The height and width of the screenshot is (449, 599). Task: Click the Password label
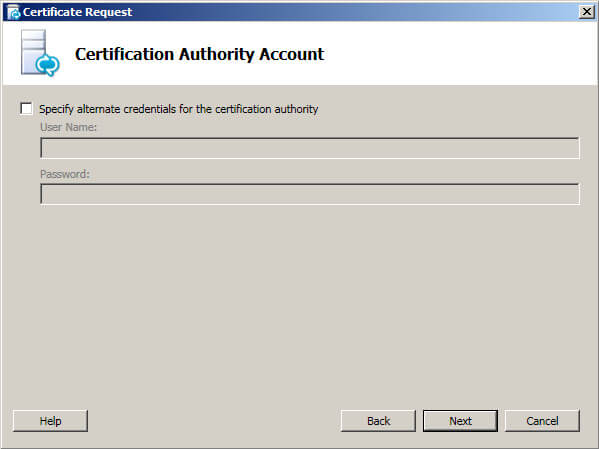(x=65, y=174)
